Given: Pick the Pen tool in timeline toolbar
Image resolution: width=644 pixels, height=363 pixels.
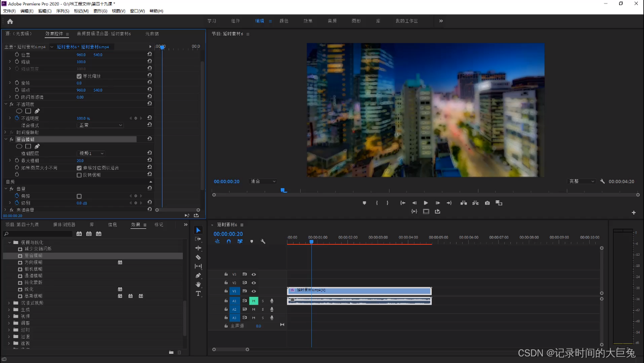Looking at the screenshot, I should (198, 276).
